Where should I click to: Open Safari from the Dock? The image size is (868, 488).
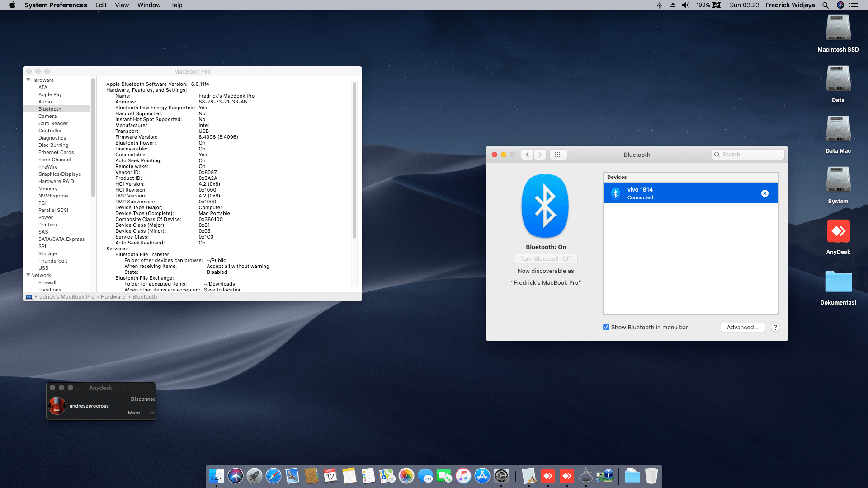273,475
